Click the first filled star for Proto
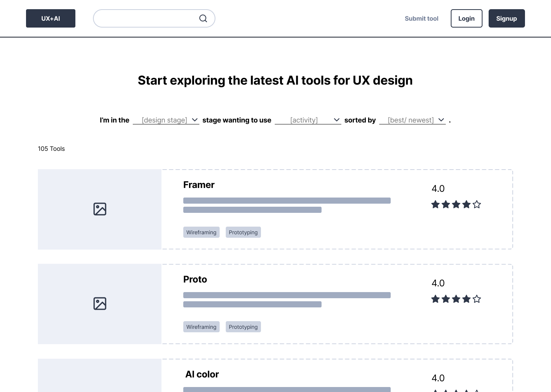The image size is (551, 392). pyautogui.click(x=435, y=299)
